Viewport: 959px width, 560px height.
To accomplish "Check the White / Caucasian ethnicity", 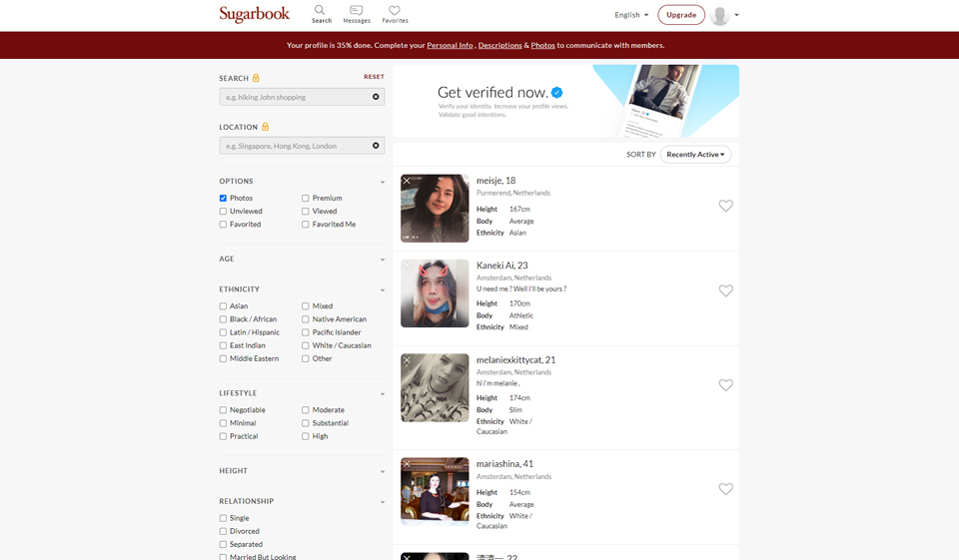I will 306,345.
